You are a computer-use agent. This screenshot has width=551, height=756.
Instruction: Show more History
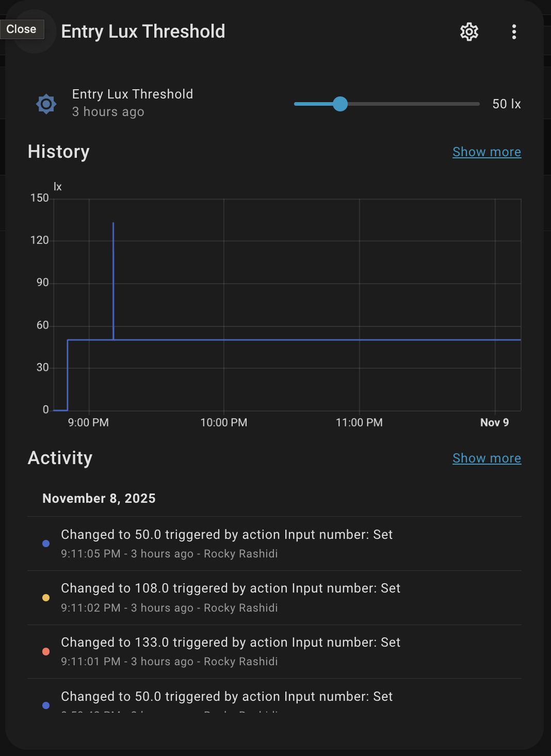(x=487, y=152)
